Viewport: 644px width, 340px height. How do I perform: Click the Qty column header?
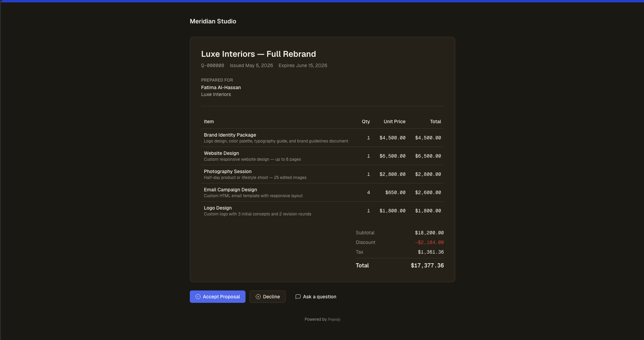(366, 121)
